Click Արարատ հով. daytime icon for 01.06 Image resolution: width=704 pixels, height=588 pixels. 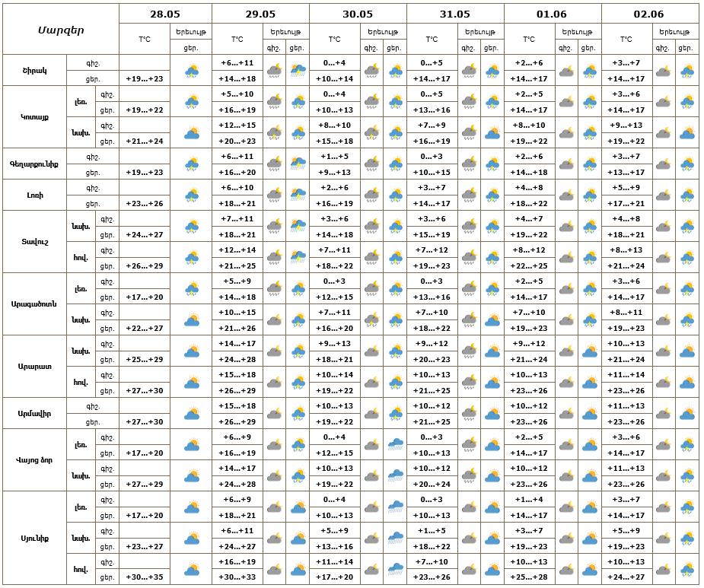[590, 383]
